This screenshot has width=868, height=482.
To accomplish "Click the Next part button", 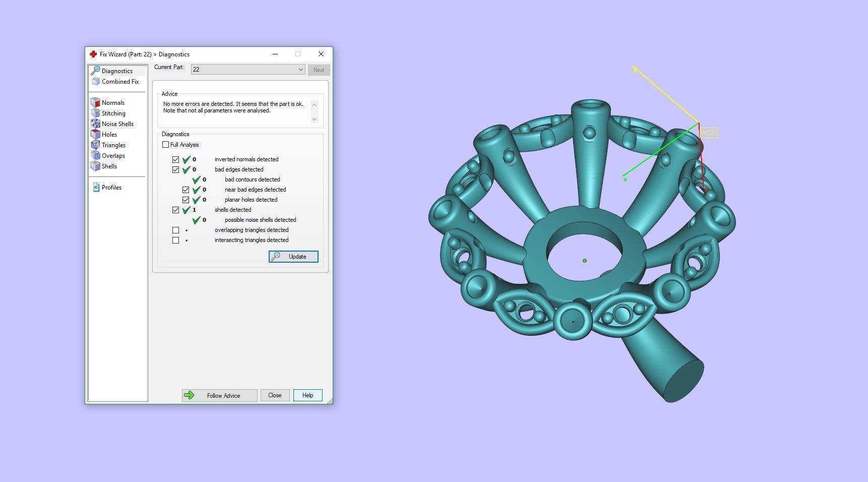I will [x=319, y=70].
